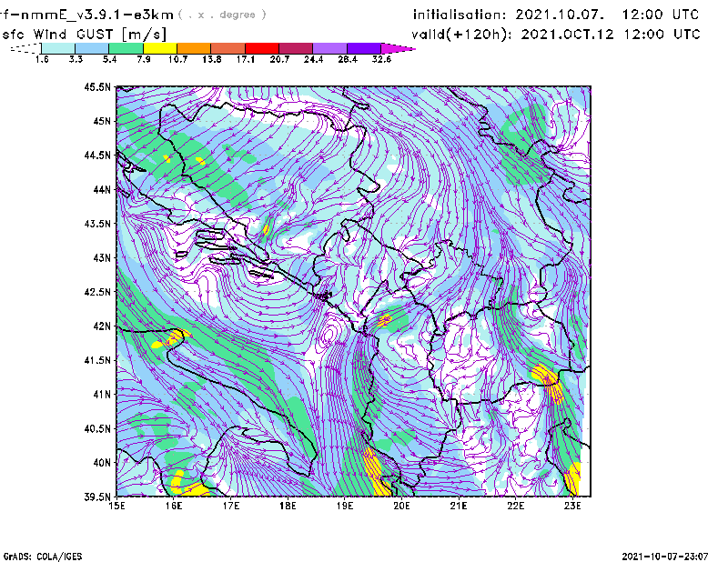Click the 40N latitude label
The height and width of the screenshot is (562, 728).
pyautogui.click(x=102, y=463)
